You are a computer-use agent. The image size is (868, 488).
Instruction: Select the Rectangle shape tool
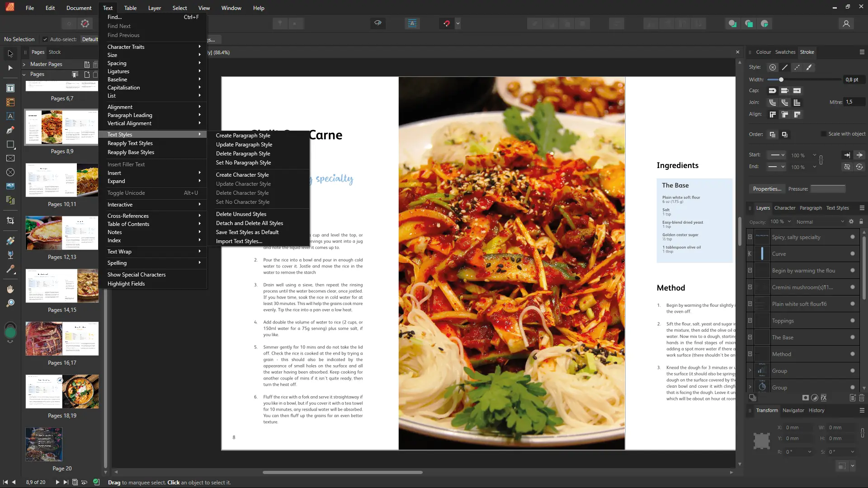pyautogui.click(x=10, y=145)
